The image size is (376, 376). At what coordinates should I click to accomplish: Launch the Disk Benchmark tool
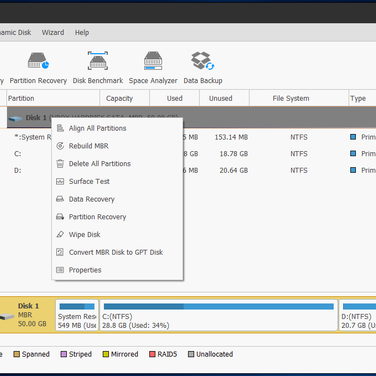[98, 68]
